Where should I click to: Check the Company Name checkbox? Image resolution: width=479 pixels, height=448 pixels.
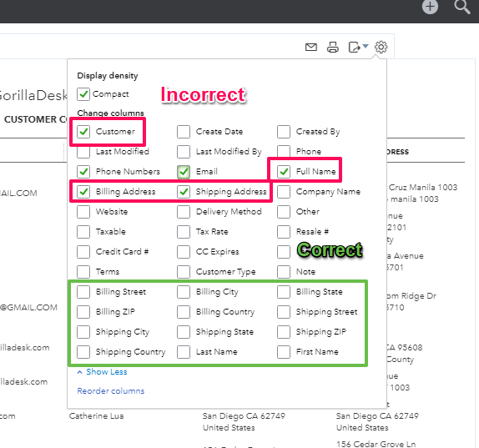click(x=284, y=192)
